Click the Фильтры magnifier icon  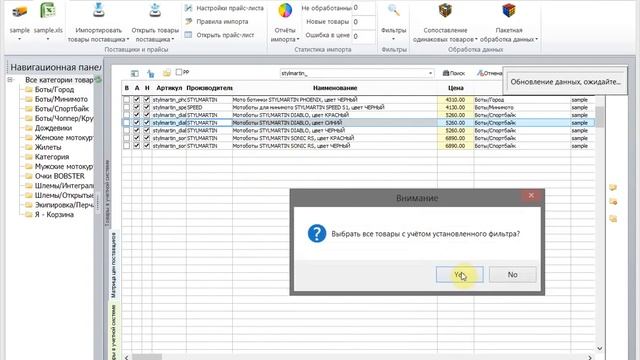pos(393,11)
